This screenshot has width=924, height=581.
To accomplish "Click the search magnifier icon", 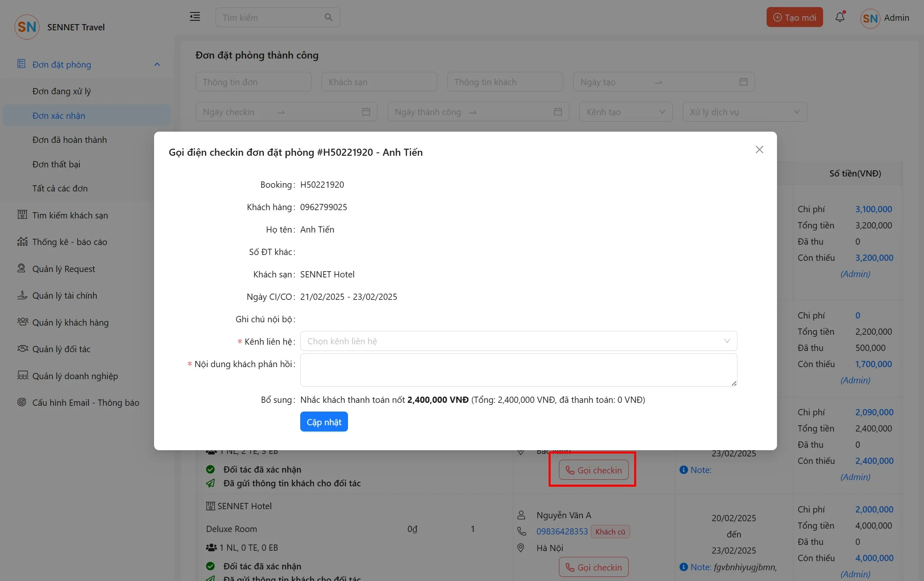I will [x=328, y=17].
